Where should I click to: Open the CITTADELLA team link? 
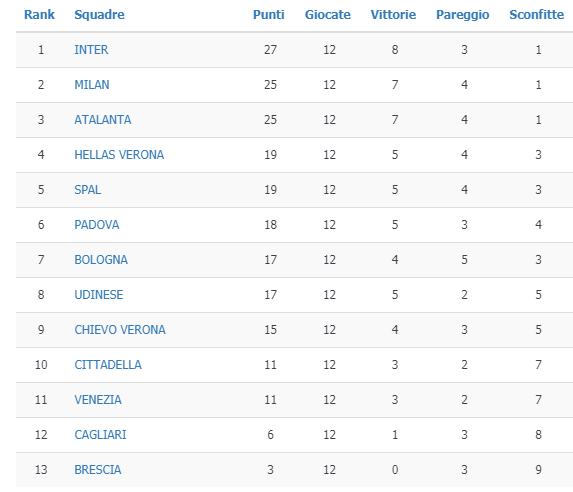click(x=108, y=365)
